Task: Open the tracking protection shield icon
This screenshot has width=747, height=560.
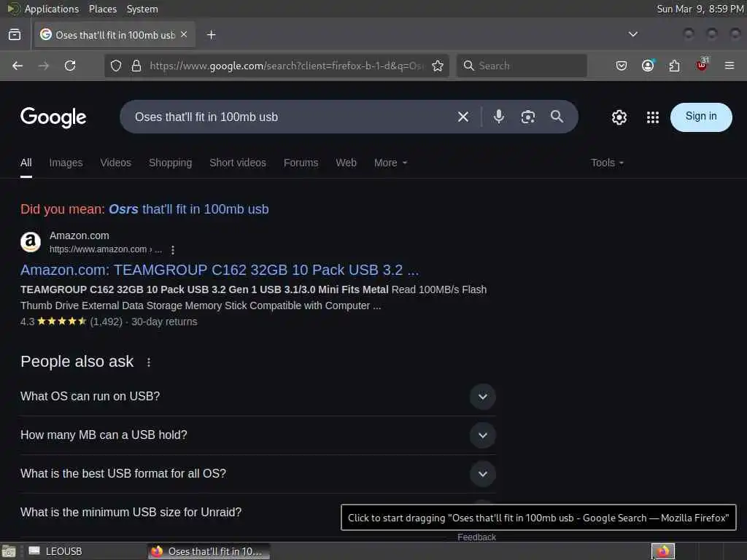Action: (x=116, y=66)
